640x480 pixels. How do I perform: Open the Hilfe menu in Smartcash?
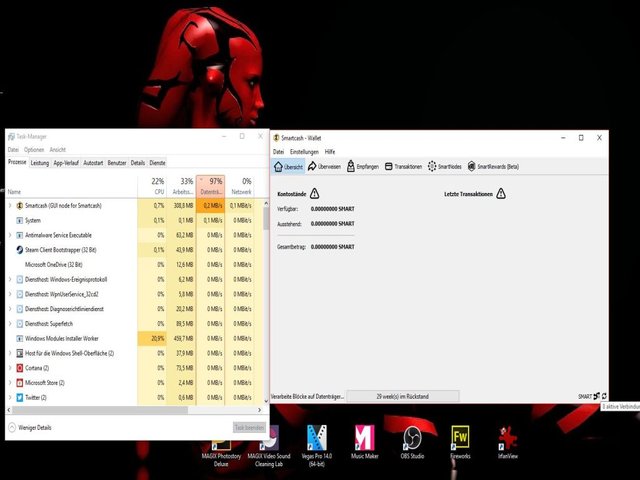[x=330, y=152]
